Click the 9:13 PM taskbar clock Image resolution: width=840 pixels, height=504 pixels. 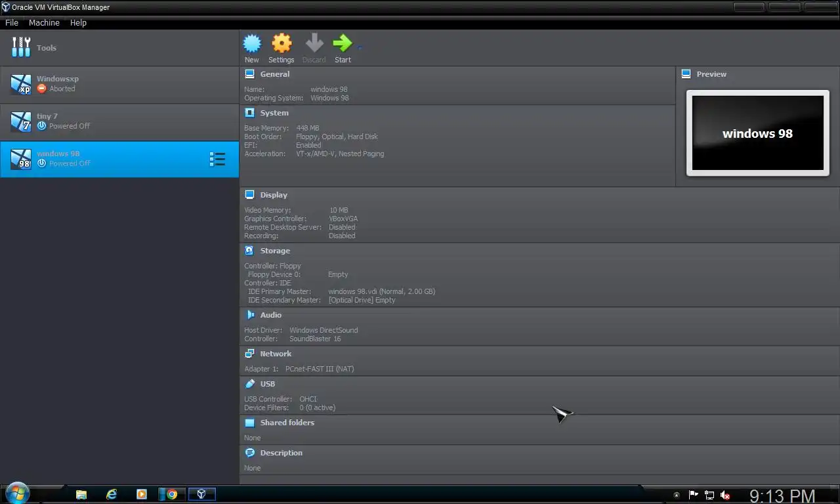click(x=782, y=495)
